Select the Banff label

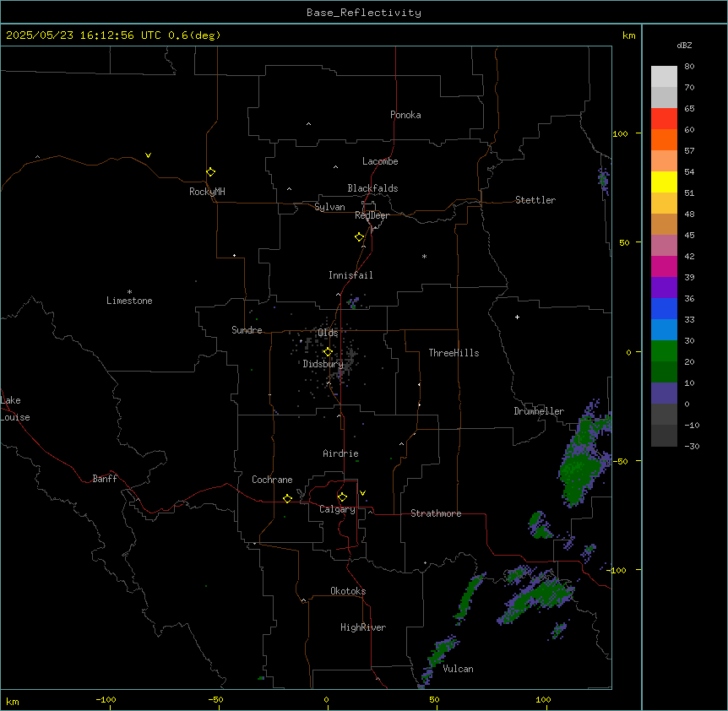pyautogui.click(x=105, y=479)
